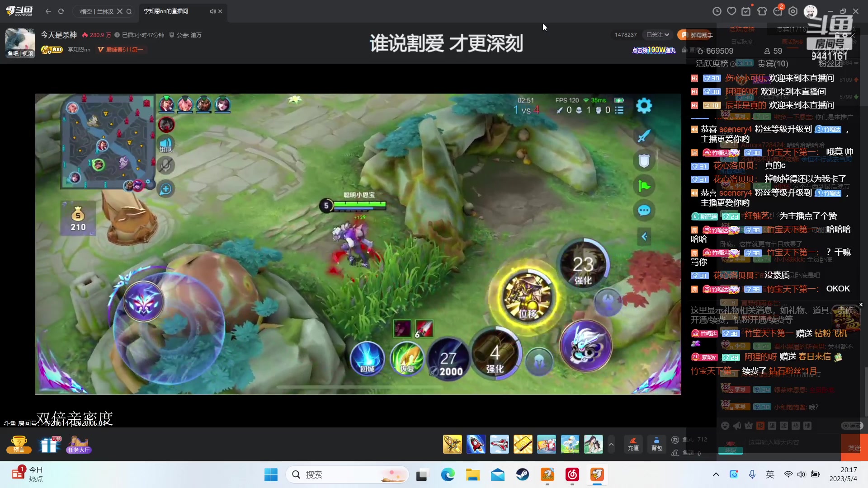The width and height of the screenshot is (868, 488).
Task: Click the taskbar 搜索 search box
Action: (347, 474)
